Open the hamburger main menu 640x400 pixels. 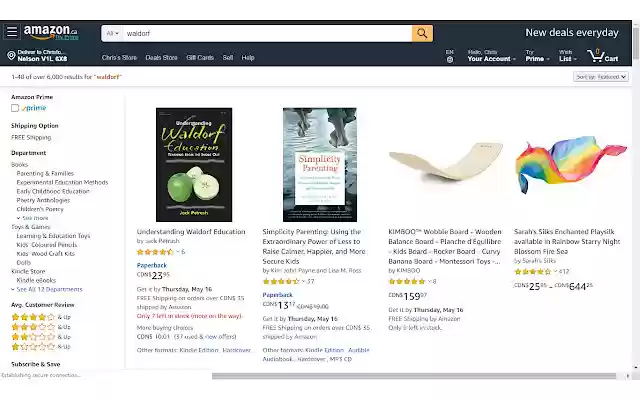[x=12, y=32]
